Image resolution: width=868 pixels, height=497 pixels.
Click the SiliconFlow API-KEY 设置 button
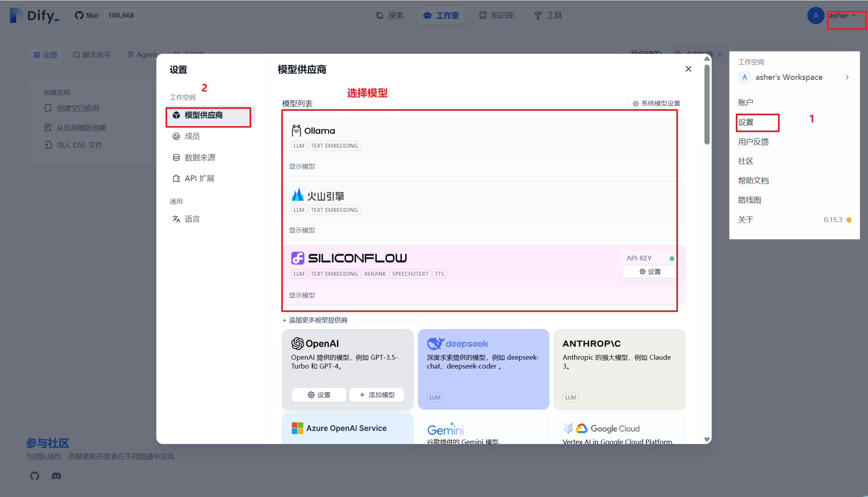coord(650,272)
